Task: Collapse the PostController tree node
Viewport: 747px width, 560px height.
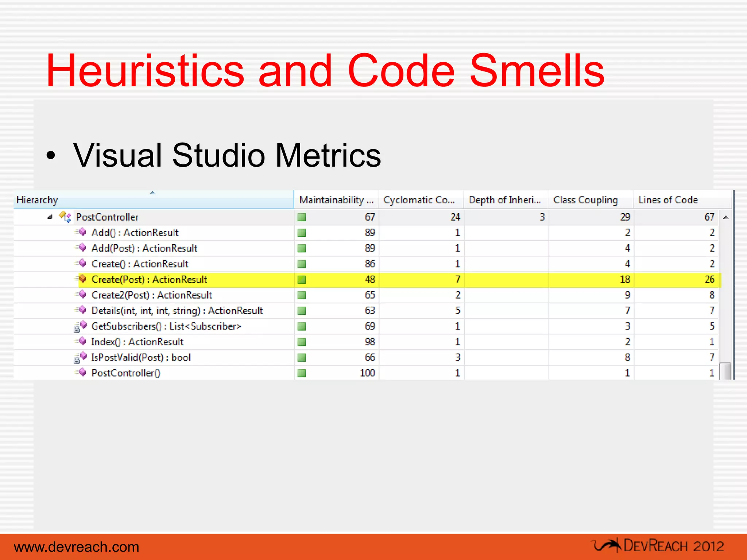Action: pyautogui.click(x=50, y=217)
